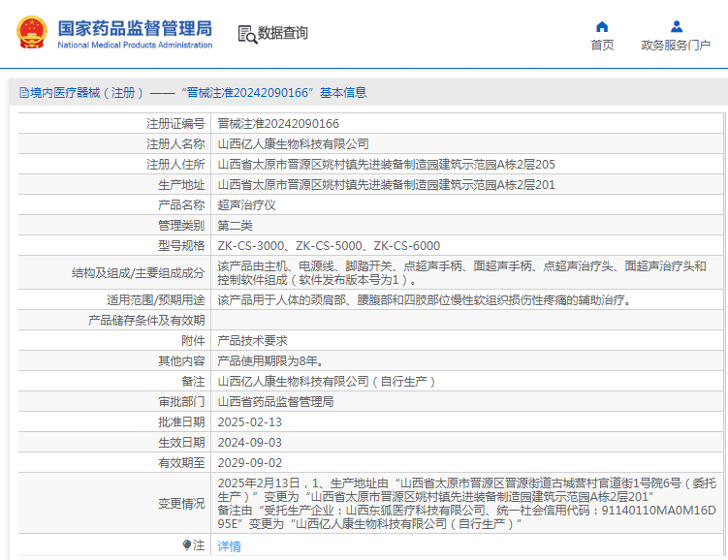
Task: Open the 详情 link
Action: 230,546
